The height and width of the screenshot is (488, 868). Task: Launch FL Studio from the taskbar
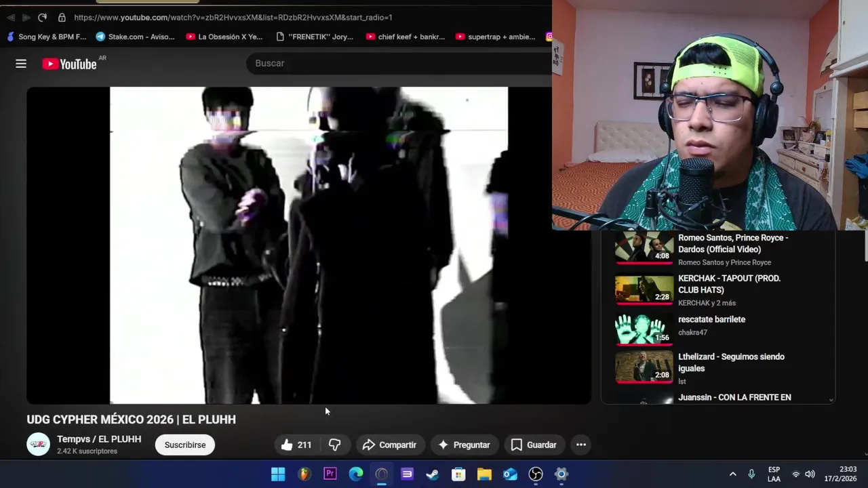304,474
